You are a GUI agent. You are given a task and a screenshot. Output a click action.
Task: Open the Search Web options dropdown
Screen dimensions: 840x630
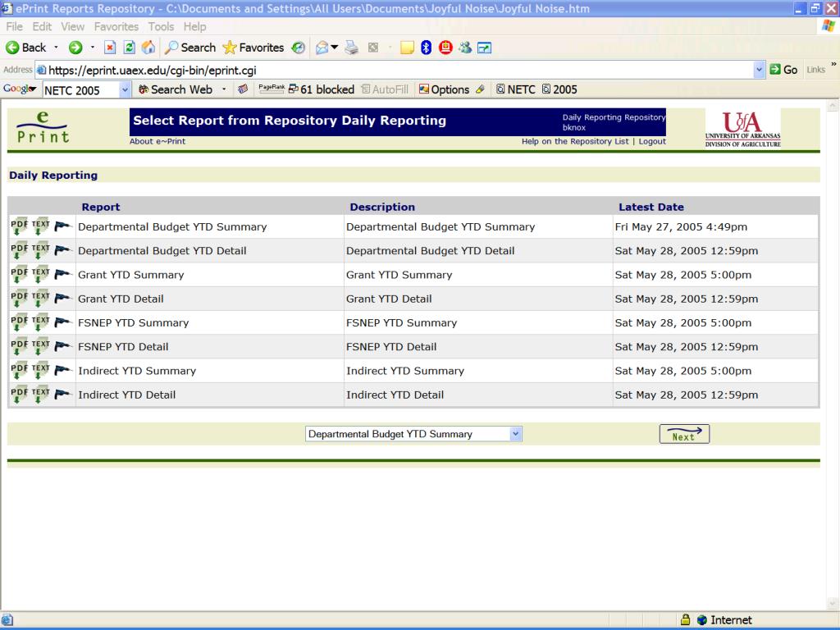point(224,89)
